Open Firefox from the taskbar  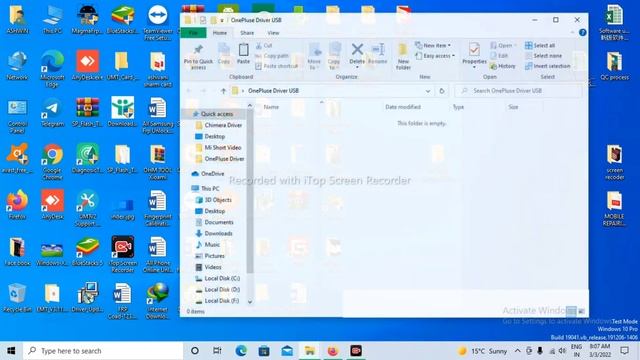[333, 351]
